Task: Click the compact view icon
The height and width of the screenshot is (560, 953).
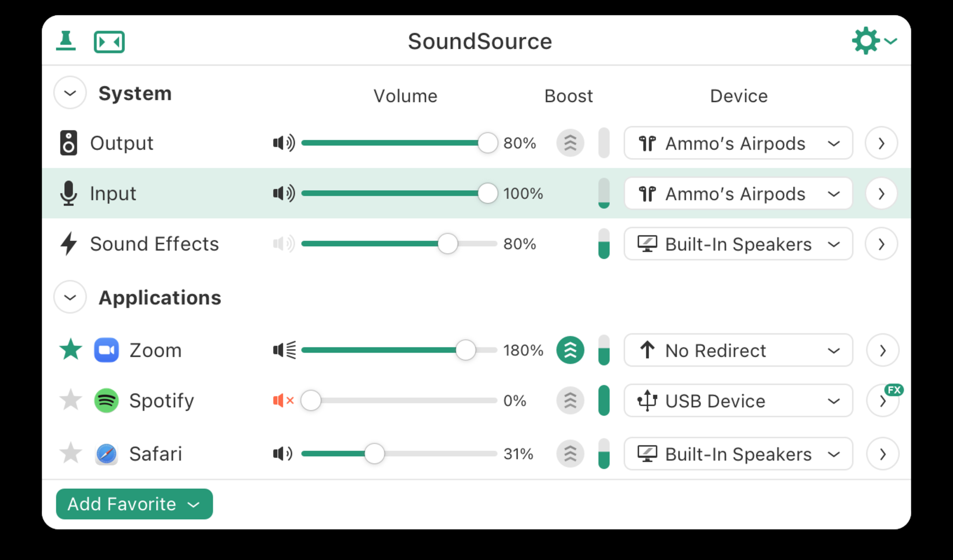Action: (x=109, y=42)
